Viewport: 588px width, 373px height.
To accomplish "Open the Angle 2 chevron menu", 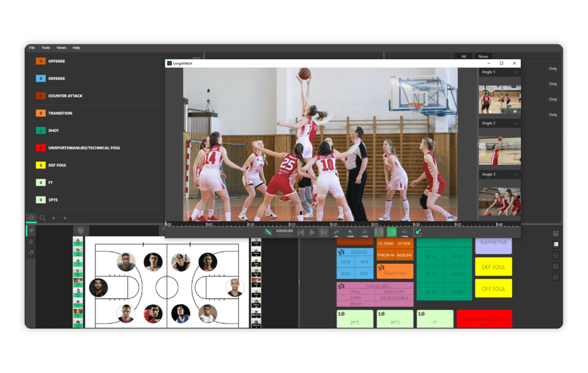I will [516, 124].
